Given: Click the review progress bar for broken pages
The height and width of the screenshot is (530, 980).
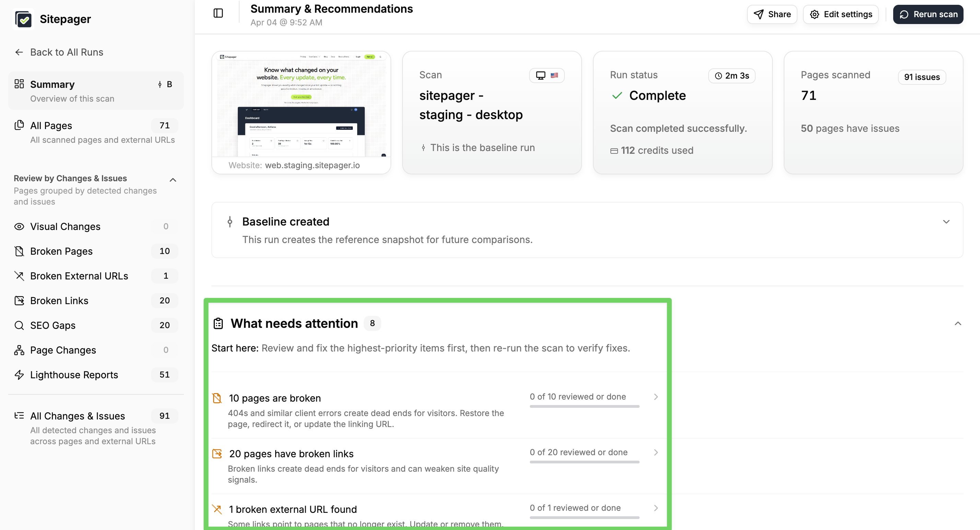Looking at the screenshot, I should coord(584,407).
